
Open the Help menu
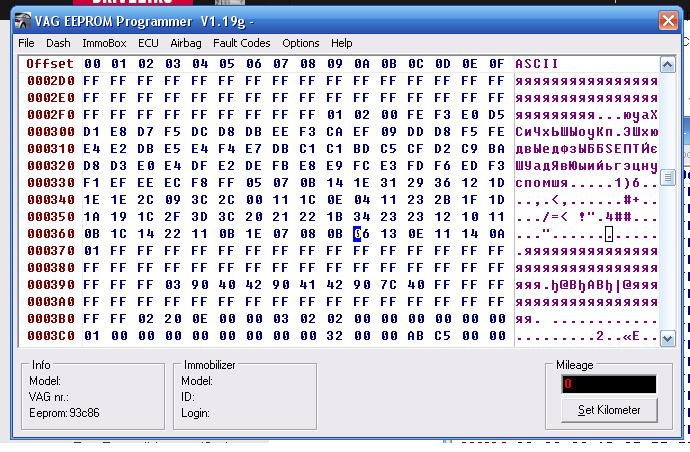341,43
